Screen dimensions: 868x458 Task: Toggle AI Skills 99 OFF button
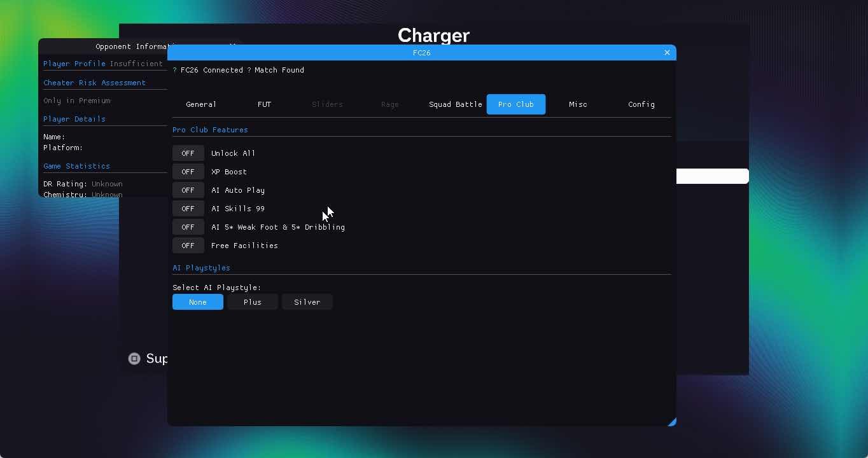(x=188, y=209)
